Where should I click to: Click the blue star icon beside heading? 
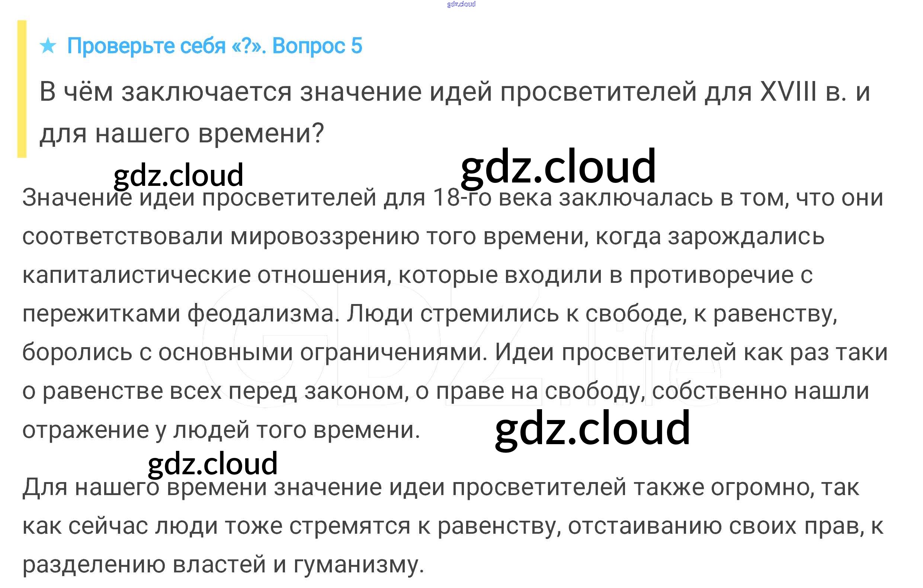pos(48,46)
